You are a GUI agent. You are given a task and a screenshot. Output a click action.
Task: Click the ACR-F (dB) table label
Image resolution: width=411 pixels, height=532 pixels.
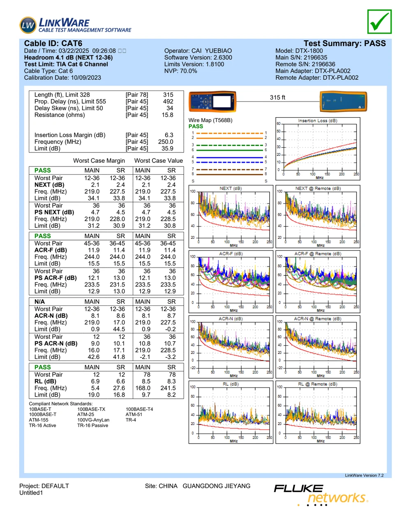click(x=51, y=250)
